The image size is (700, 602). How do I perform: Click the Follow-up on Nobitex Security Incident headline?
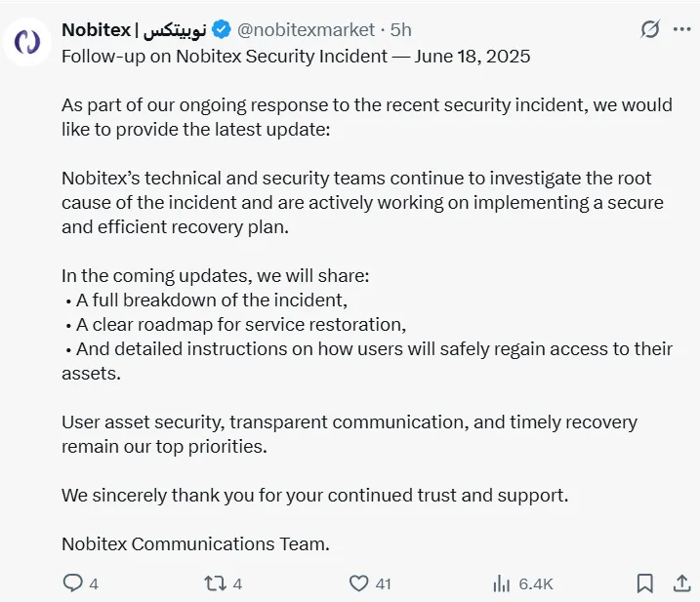296,56
